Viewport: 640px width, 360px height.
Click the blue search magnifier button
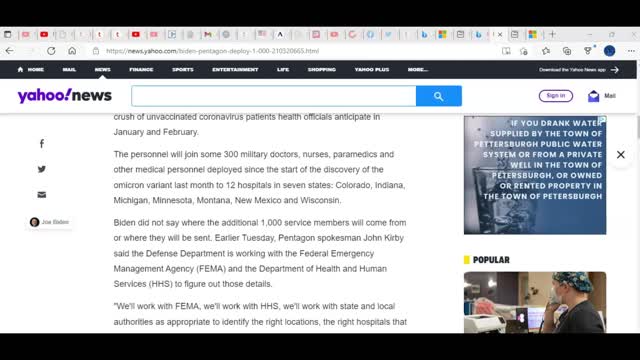[439, 96]
